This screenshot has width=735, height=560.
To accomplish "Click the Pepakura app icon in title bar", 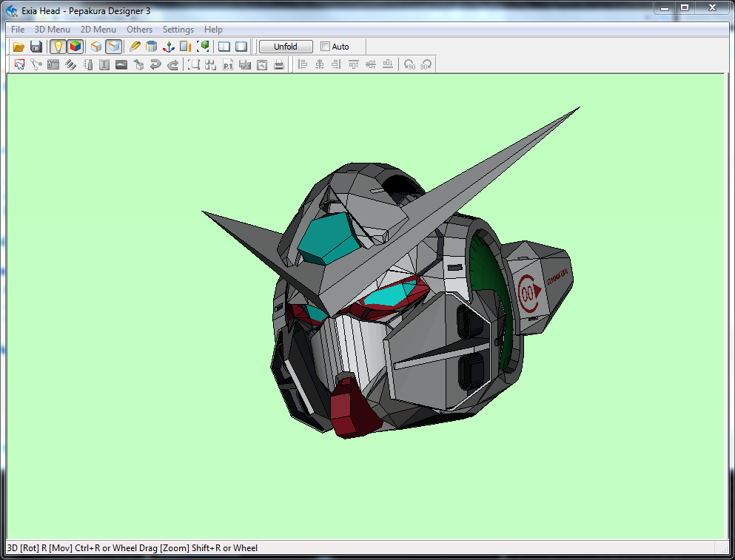I will tap(12, 11).
